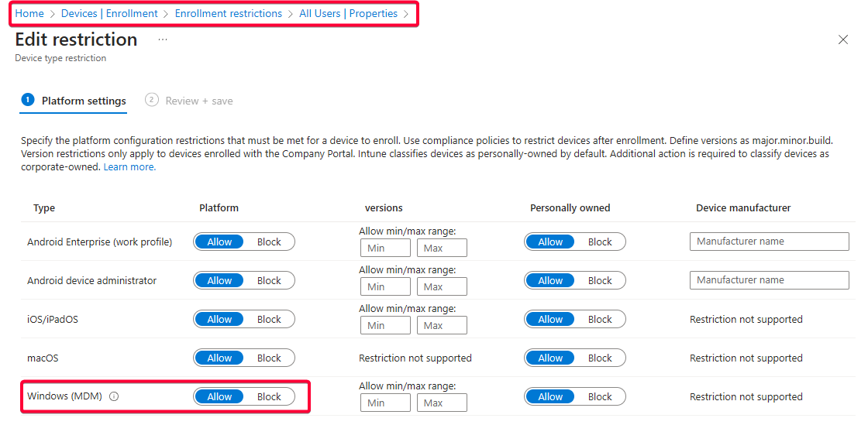Navigate to Devices | Enrollment breadcrumb
The width and height of the screenshot is (868, 425).
point(109,13)
